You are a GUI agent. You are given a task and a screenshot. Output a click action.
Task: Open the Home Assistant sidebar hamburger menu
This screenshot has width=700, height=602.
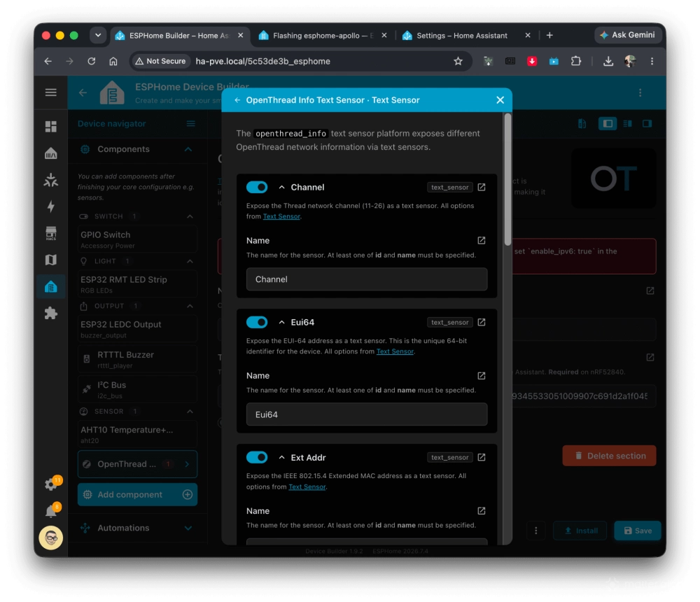tap(51, 92)
